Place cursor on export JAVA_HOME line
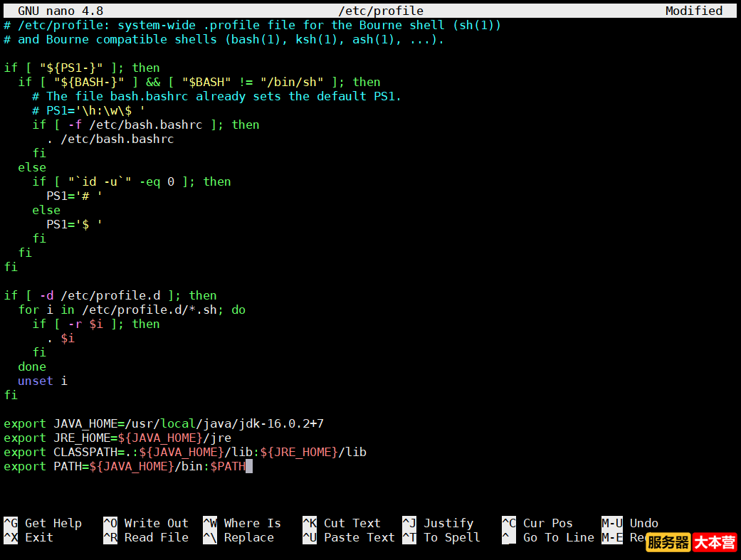This screenshot has width=741, height=560. click(x=164, y=423)
